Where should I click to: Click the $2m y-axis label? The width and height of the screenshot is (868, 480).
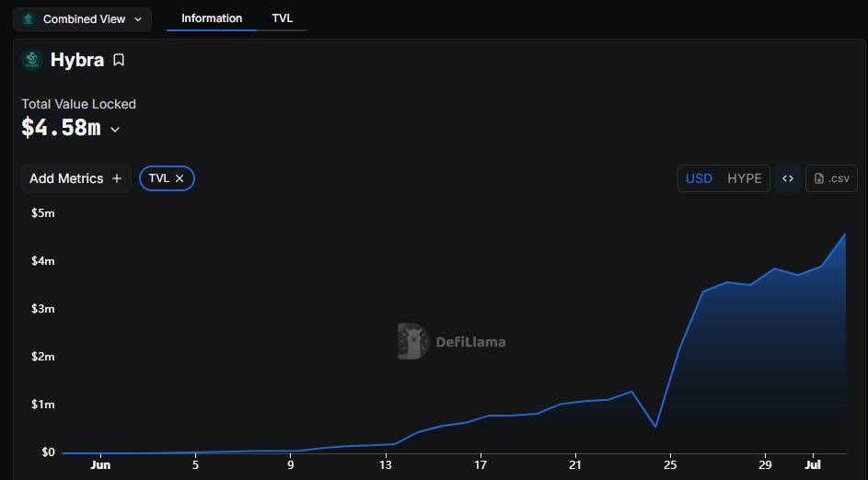tap(43, 356)
